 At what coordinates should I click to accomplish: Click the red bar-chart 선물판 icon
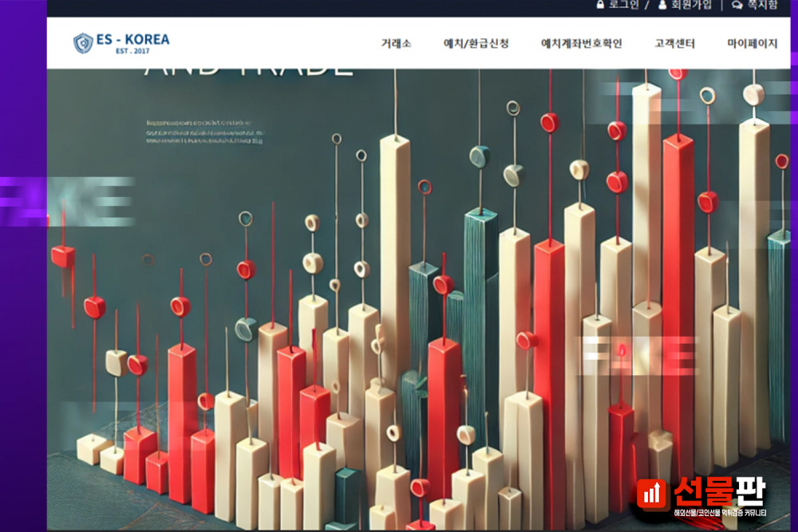[x=654, y=495]
